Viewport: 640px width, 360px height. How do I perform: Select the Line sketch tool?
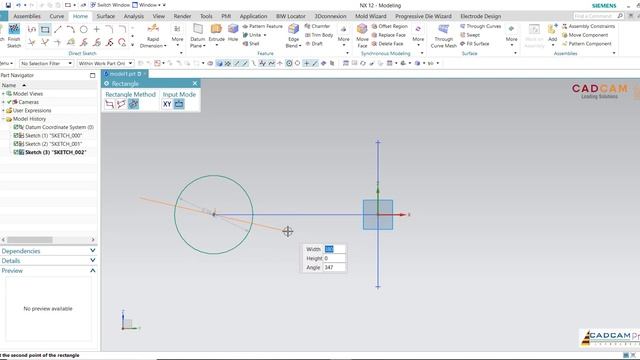pyautogui.click(x=58, y=29)
